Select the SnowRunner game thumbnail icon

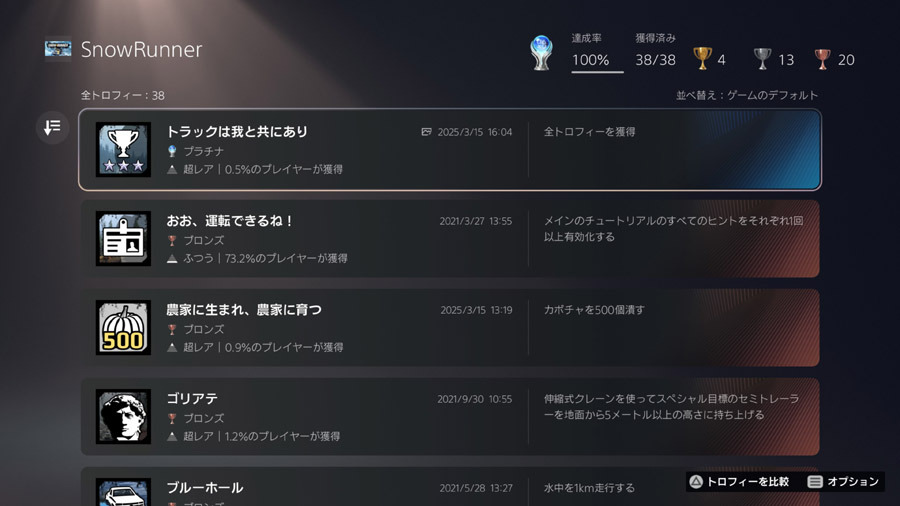tap(59, 49)
